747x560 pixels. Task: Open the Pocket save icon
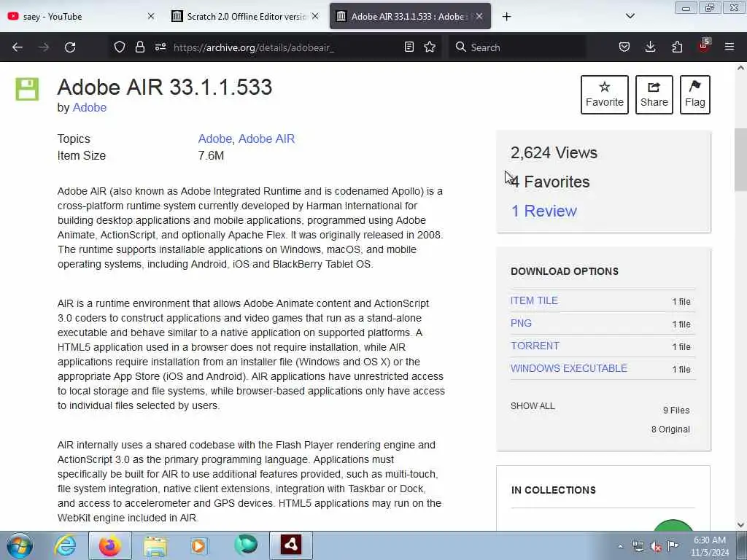click(x=624, y=47)
